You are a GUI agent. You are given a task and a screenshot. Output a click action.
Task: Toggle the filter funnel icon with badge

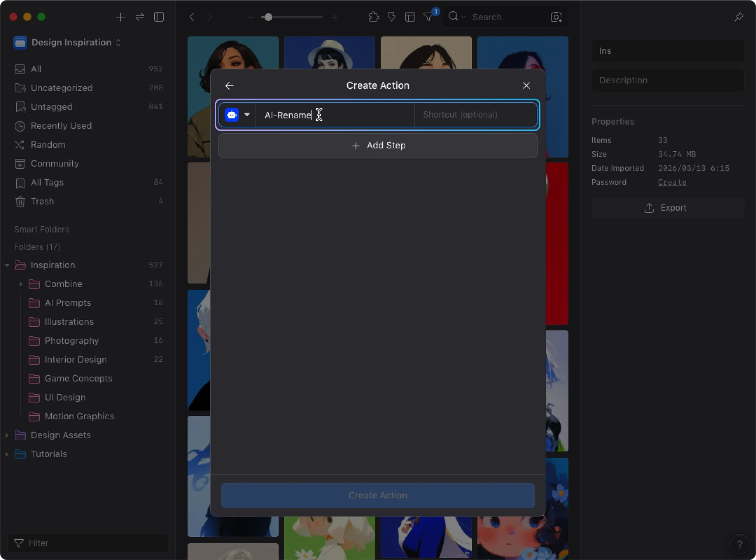pyautogui.click(x=428, y=17)
